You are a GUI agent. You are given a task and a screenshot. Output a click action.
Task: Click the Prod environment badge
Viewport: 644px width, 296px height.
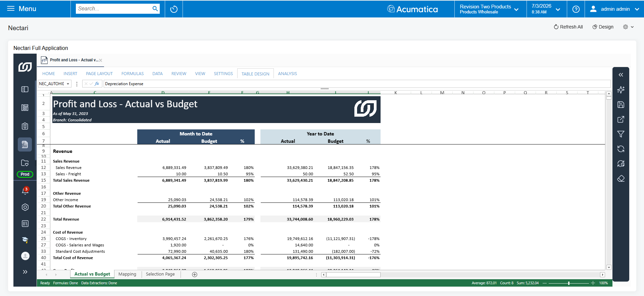tap(25, 174)
